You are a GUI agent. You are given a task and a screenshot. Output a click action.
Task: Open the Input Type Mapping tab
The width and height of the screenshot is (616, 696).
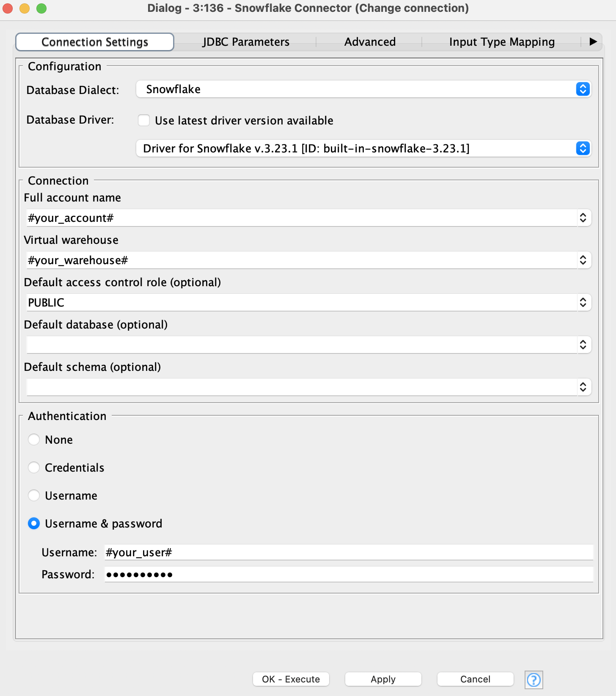[x=502, y=42]
